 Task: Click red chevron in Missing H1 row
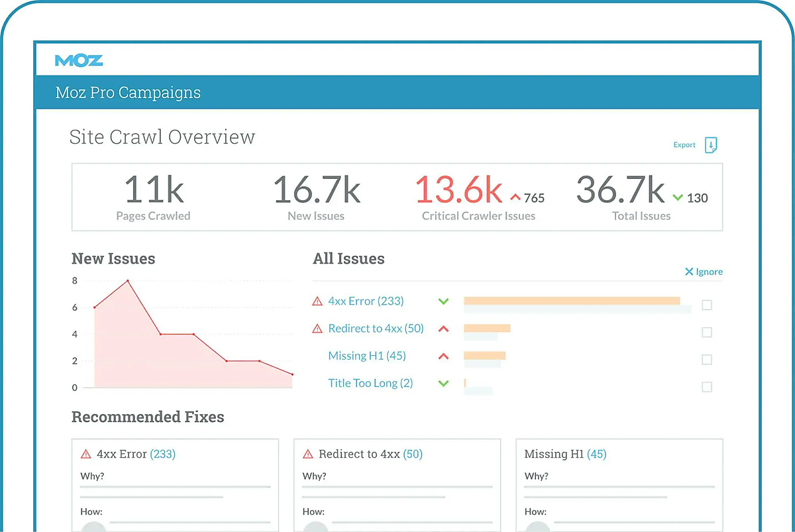tap(444, 356)
